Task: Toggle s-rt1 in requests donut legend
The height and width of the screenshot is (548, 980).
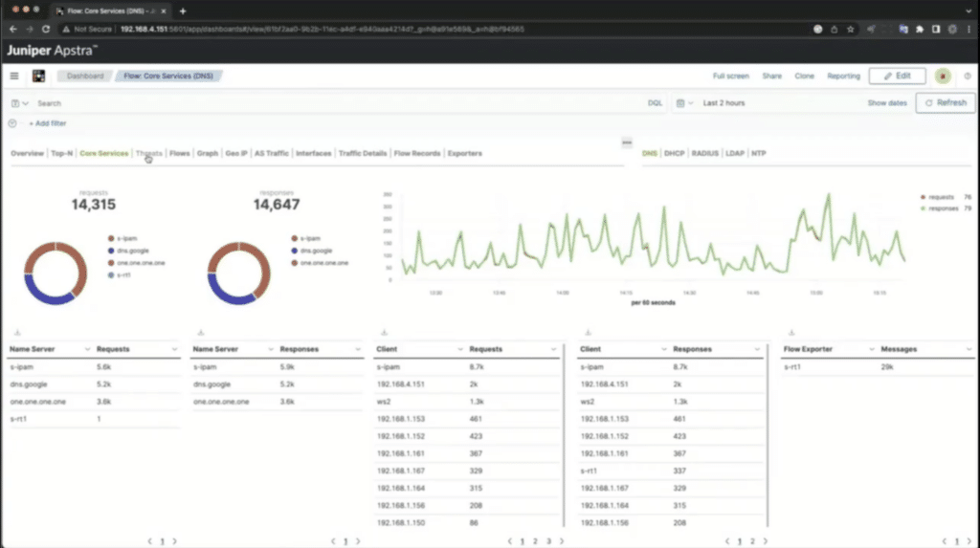Action: (x=120, y=274)
